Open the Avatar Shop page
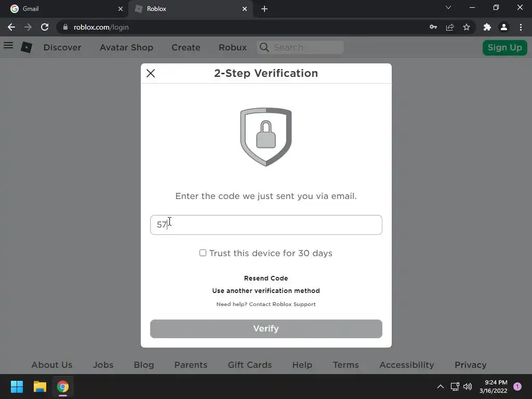Viewport: 532px width, 399px height. (126, 47)
